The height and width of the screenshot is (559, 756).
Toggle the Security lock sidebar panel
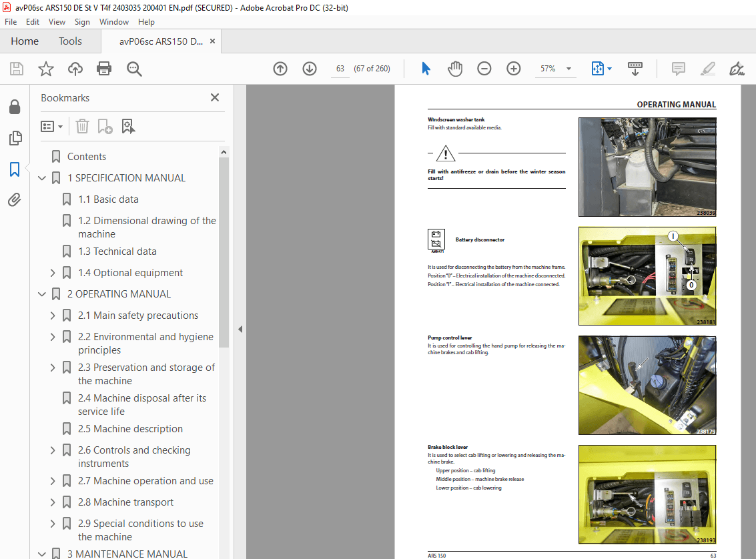pos(15,107)
